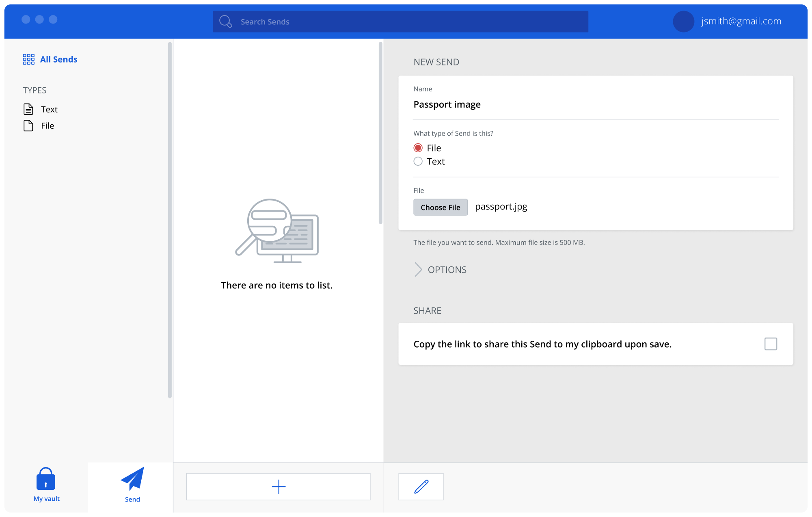Click All Sends link in sidebar
Image resolution: width=812 pixels, height=517 pixels.
click(59, 59)
